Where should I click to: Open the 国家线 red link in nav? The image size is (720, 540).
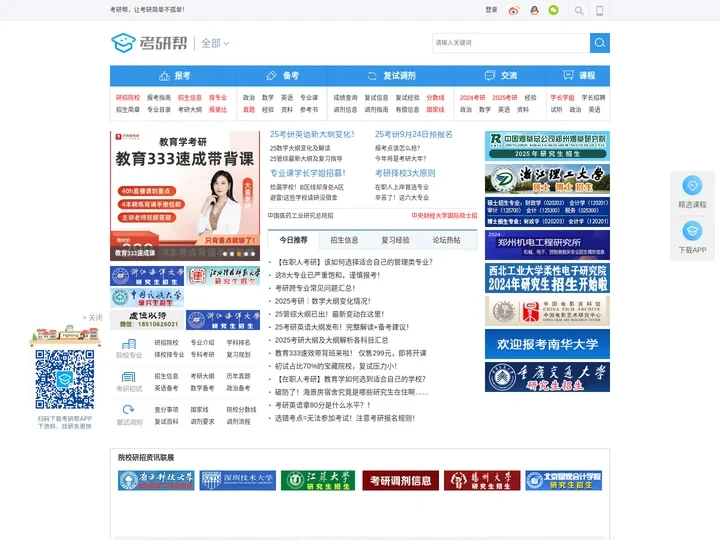(435, 110)
